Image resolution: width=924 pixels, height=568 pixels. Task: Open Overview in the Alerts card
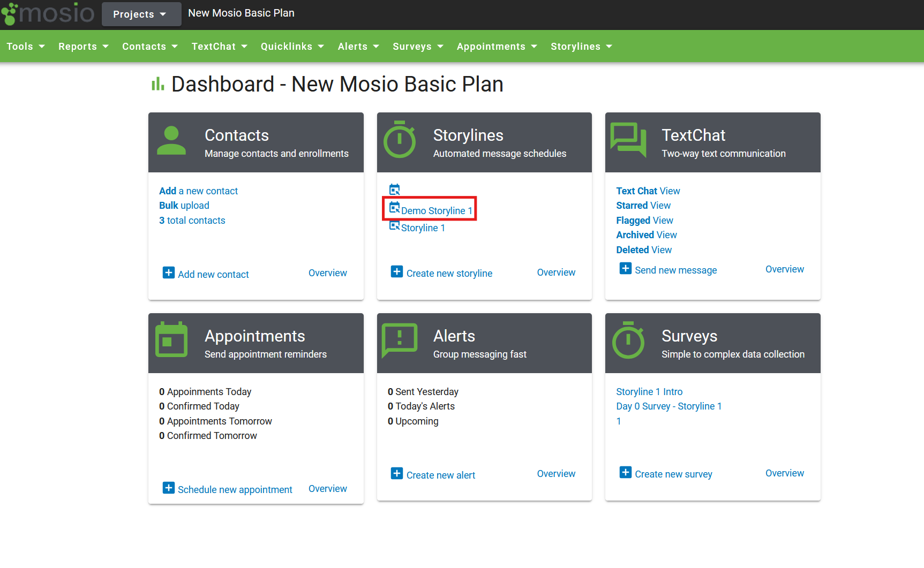[x=556, y=474]
